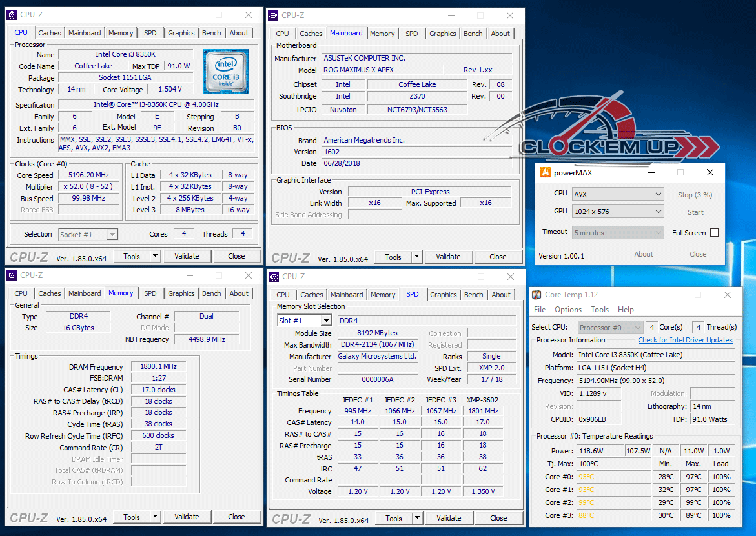
Task: Switch to Graphics tab in the CPU-Z SPD window
Action: tap(444, 295)
